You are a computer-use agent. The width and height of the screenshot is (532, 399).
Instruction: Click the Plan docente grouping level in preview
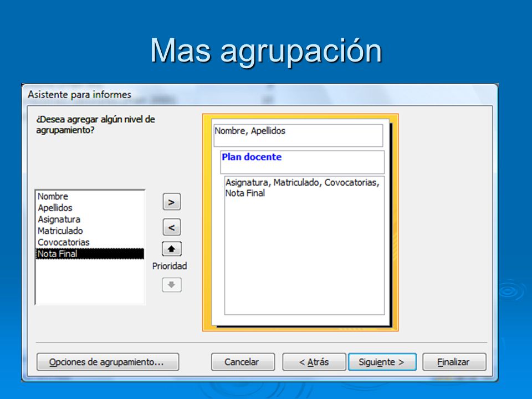coord(303,162)
